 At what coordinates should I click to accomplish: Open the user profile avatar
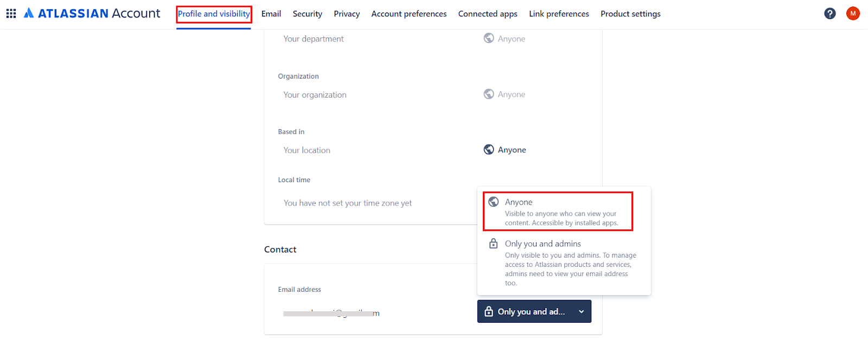click(853, 14)
